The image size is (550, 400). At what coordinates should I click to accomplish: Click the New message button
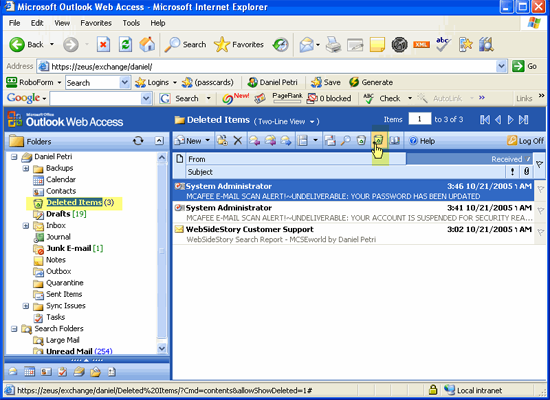point(189,141)
